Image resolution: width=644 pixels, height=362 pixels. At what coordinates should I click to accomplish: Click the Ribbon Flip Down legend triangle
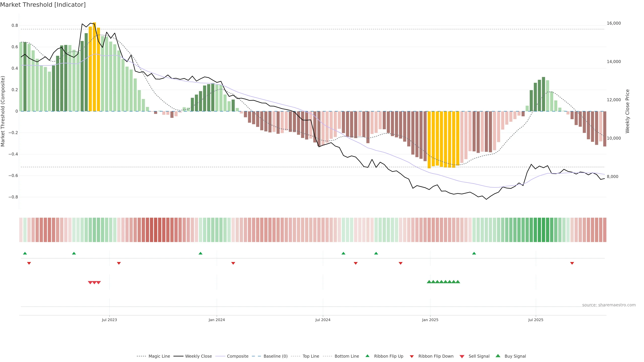(412, 356)
